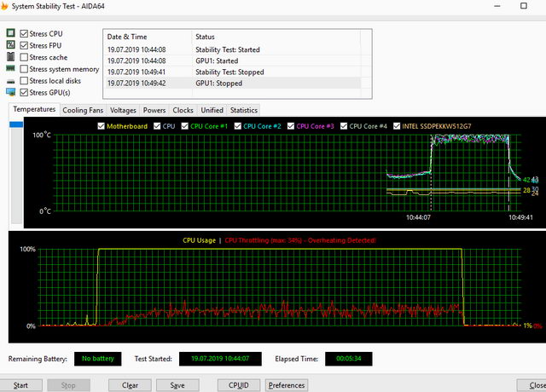Toggle the CPU temperature graph checkbox
Screen dimensions: 546x392
[x=157, y=126]
